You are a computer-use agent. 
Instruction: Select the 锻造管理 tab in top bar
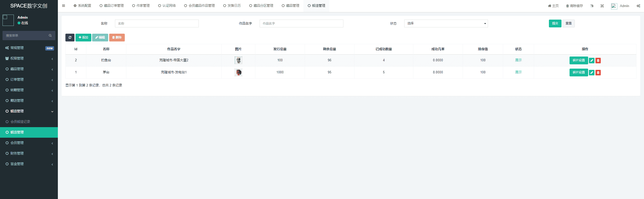click(x=316, y=6)
